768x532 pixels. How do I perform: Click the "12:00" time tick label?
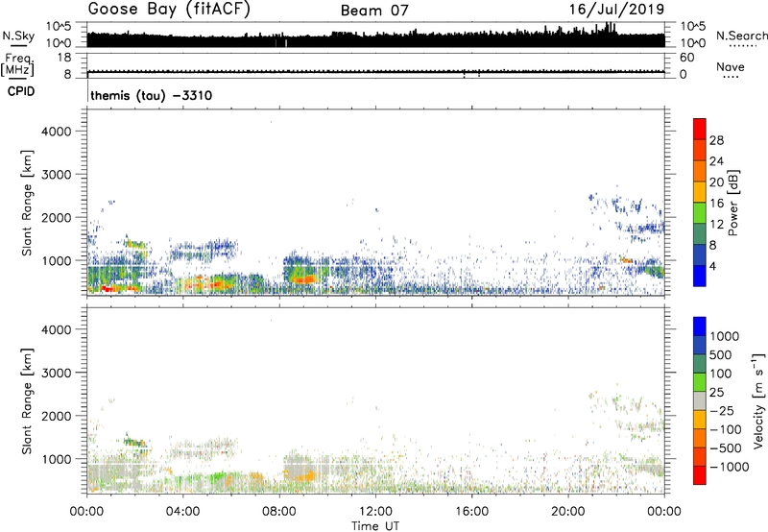point(375,512)
